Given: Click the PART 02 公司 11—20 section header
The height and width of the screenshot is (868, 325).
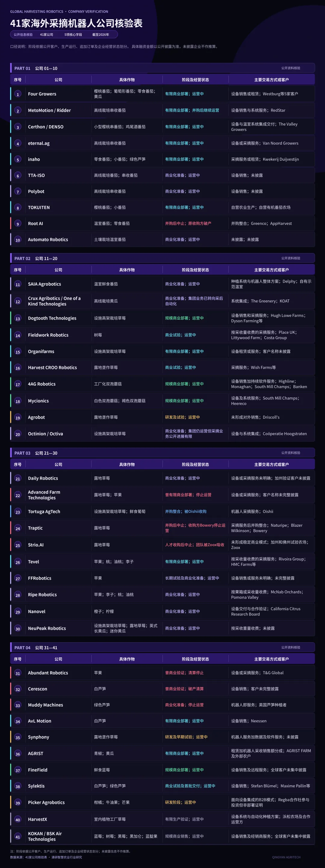Looking at the screenshot, I should point(162,258).
